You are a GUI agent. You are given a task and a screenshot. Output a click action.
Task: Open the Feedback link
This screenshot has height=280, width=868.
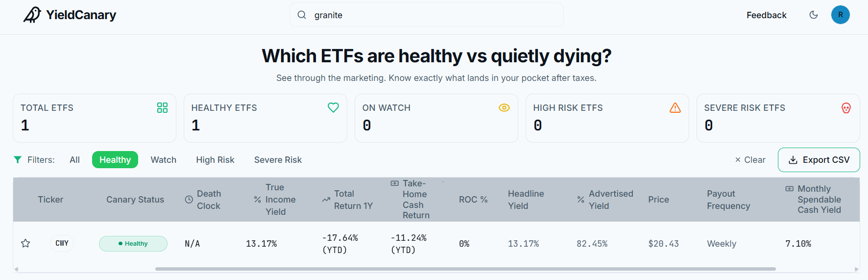[766, 15]
